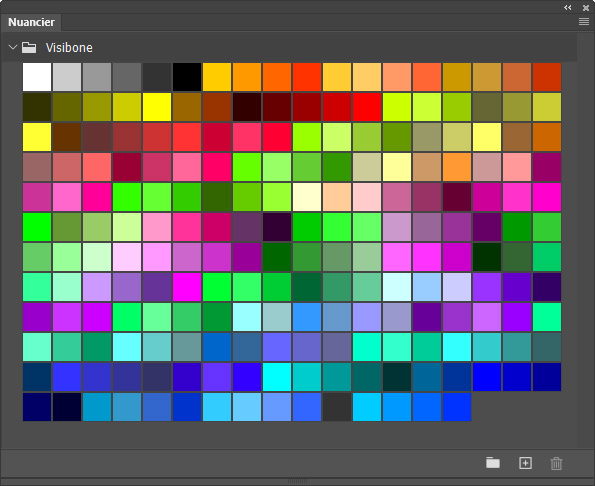Select the pure red swatch in second row
The width and height of the screenshot is (595, 486).
367,107
